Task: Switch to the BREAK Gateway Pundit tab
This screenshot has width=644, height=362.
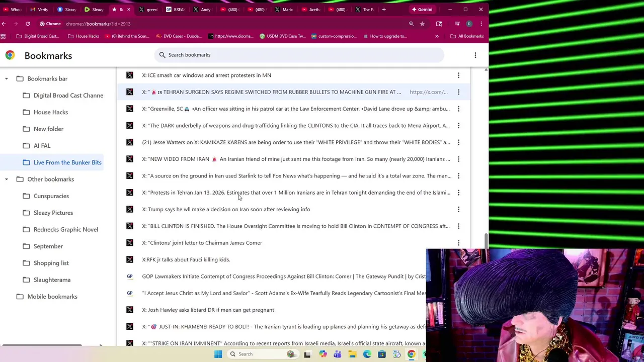Action: click(176, 10)
